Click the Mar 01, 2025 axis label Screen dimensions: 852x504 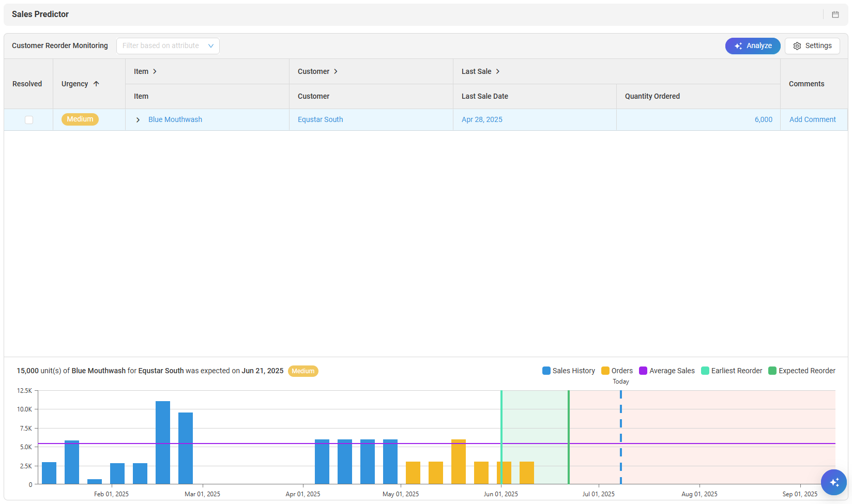pyautogui.click(x=202, y=494)
